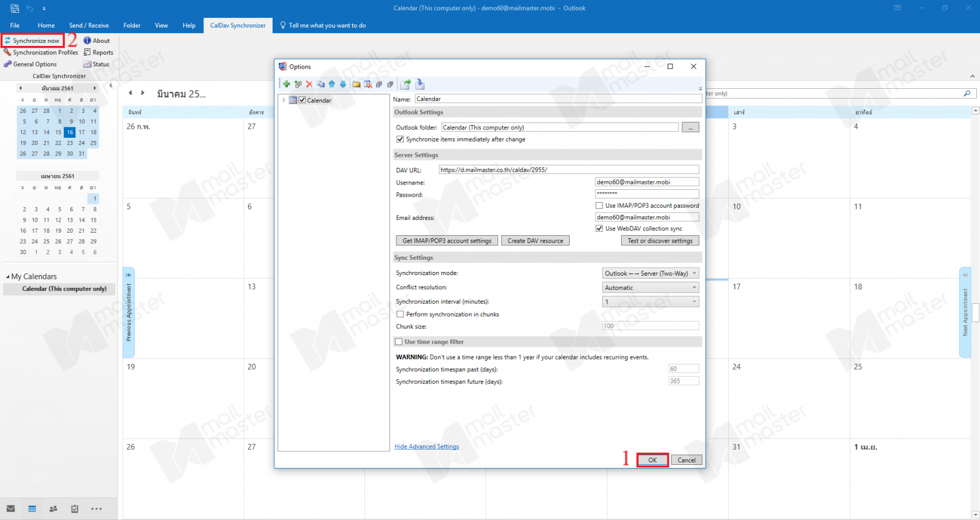The image size is (980, 520).
Task: Click the search magnifier icon in calendar search
Action: click(x=967, y=94)
